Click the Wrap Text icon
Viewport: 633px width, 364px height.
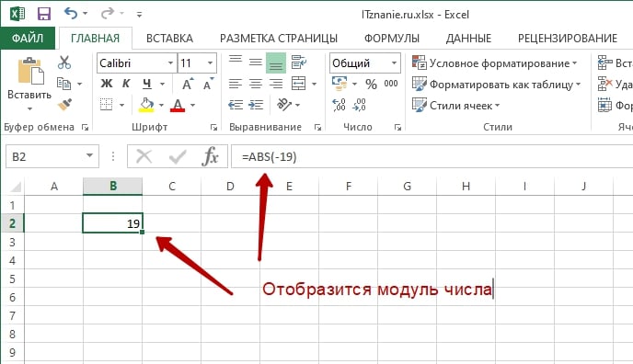[299, 63]
